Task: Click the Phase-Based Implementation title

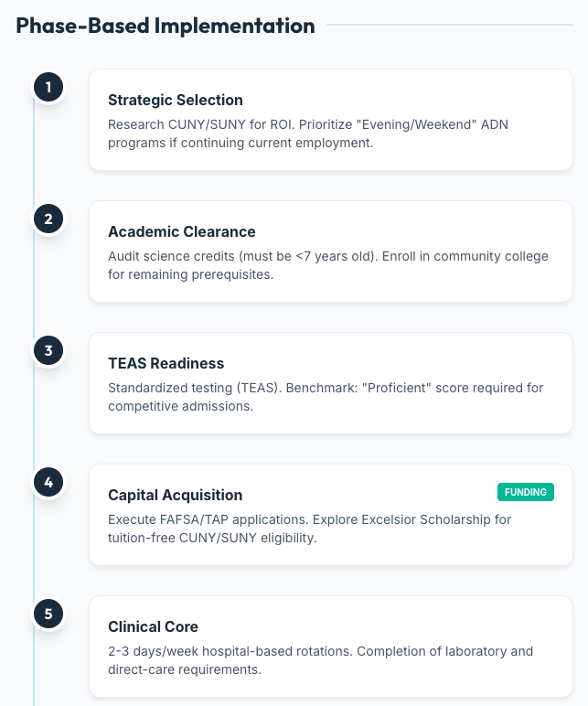Action: tap(166, 26)
